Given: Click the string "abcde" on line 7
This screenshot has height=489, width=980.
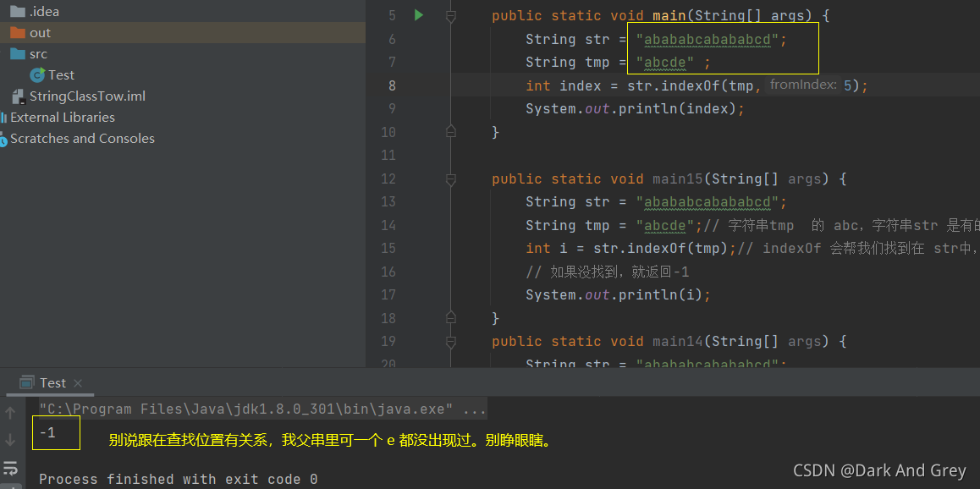Looking at the screenshot, I should click(x=666, y=63).
